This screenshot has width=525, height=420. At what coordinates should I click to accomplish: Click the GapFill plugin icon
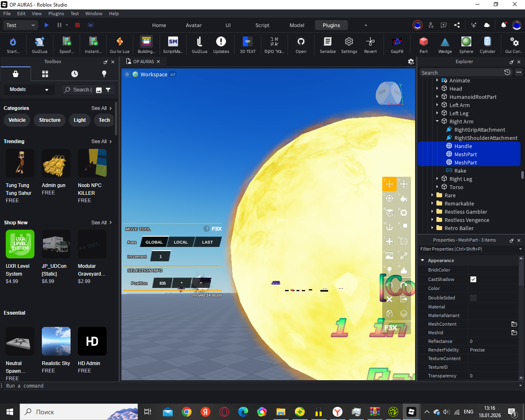click(x=397, y=44)
